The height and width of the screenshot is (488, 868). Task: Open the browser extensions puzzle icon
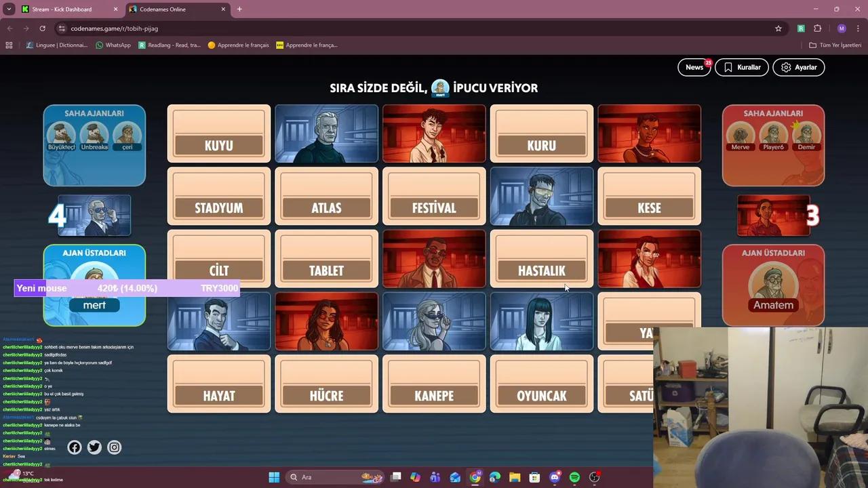[x=817, y=28]
